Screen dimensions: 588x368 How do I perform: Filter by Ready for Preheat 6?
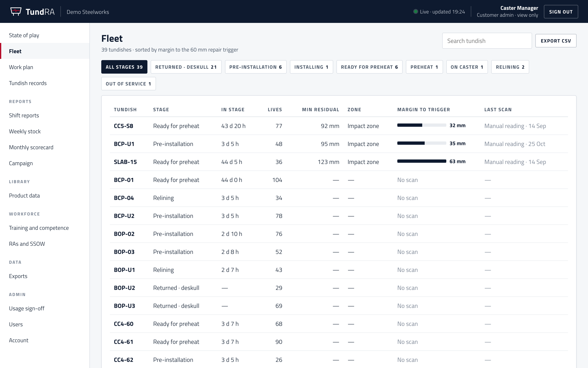(x=369, y=67)
